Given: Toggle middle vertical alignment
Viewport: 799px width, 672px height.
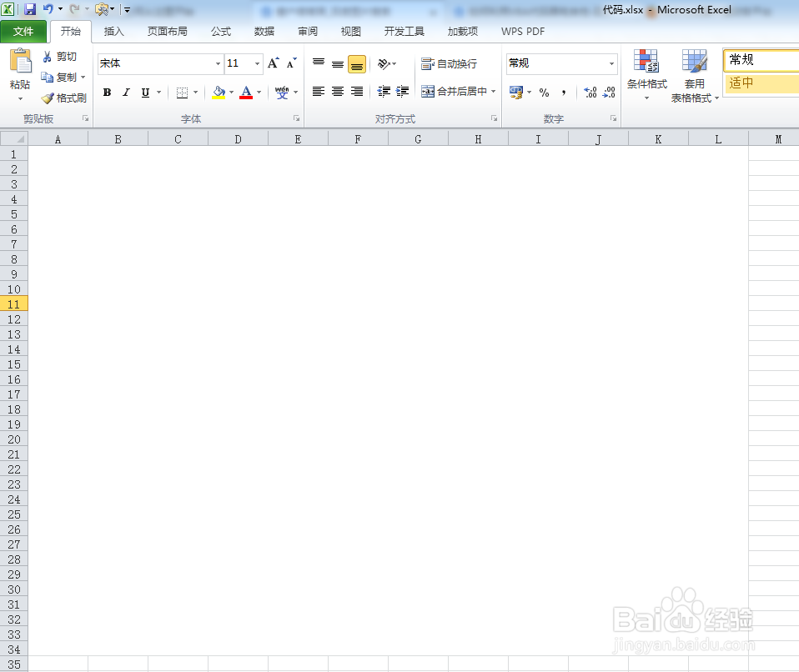Looking at the screenshot, I should point(338,63).
